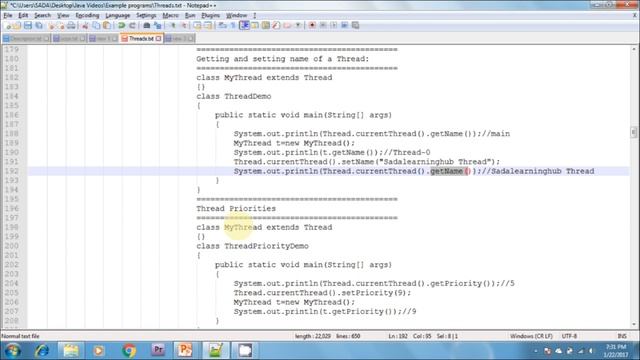Show hidden system tray icons arrow

point(536,351)
